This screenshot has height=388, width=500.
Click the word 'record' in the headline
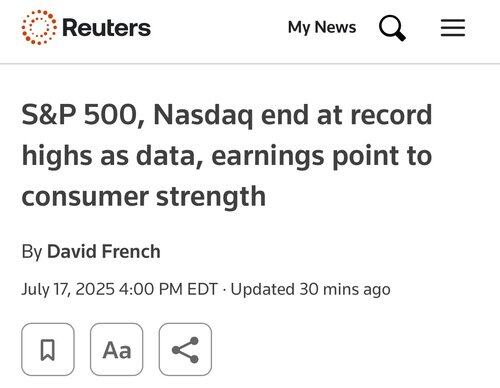click(x=391, y=115)
